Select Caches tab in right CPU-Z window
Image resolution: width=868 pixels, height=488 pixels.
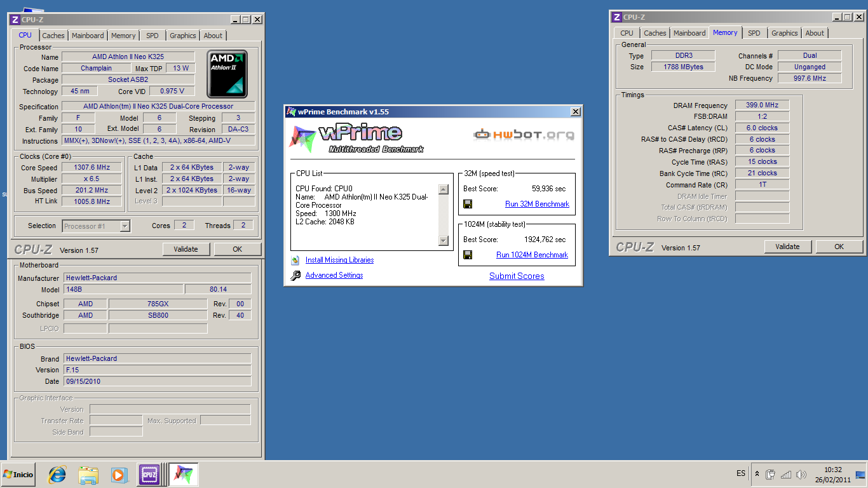(x=655, y=33)
